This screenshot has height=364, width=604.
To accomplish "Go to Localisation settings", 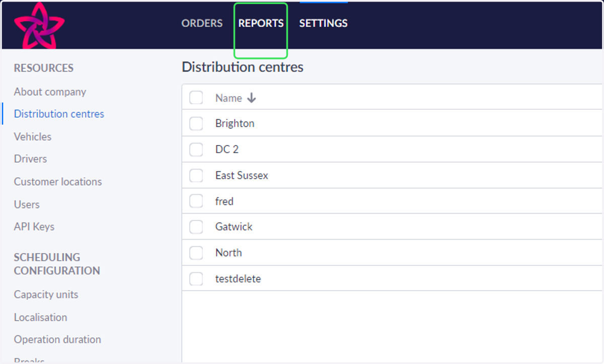I will coord(40,317).
